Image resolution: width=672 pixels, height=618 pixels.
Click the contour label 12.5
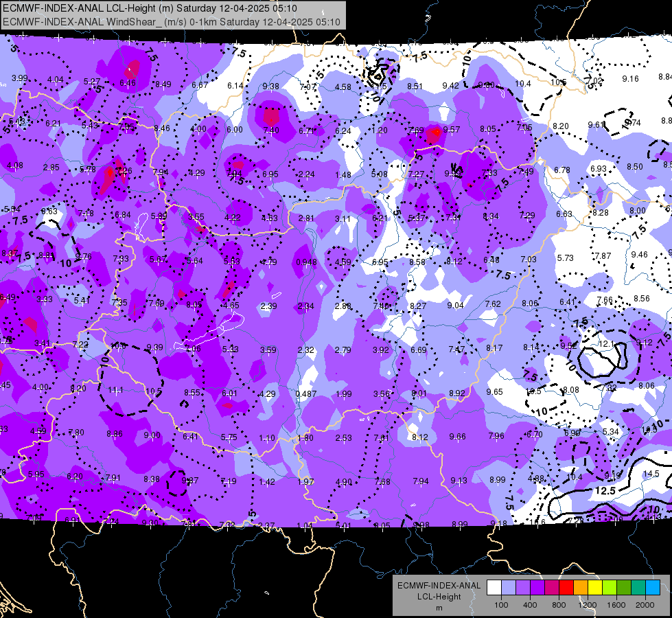pos(605,491)
